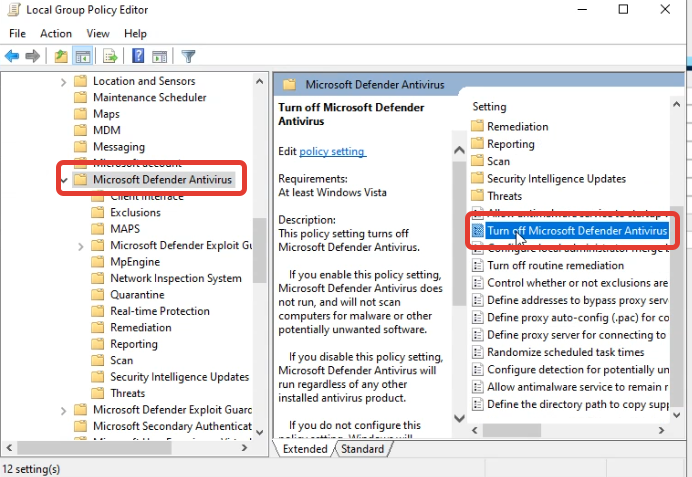Open the Help menu
Viewport: 692px width, 477px height.
pos(135,34)
